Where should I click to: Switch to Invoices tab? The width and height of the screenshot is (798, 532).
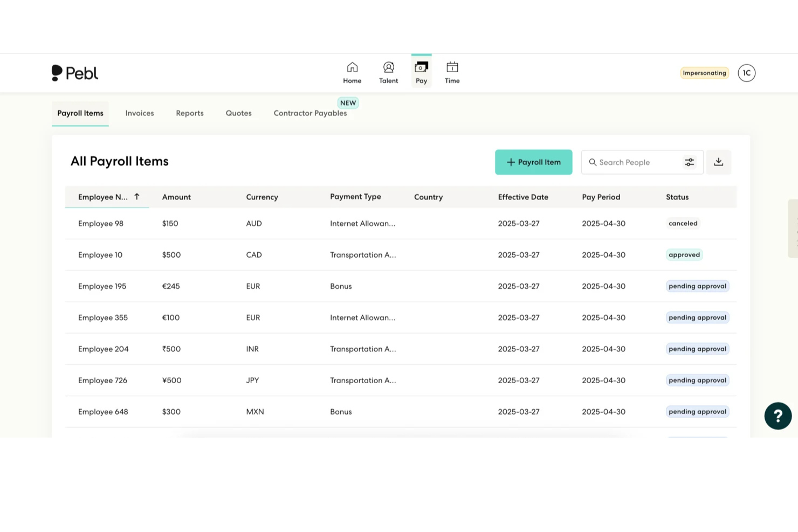tap(140, 113)
